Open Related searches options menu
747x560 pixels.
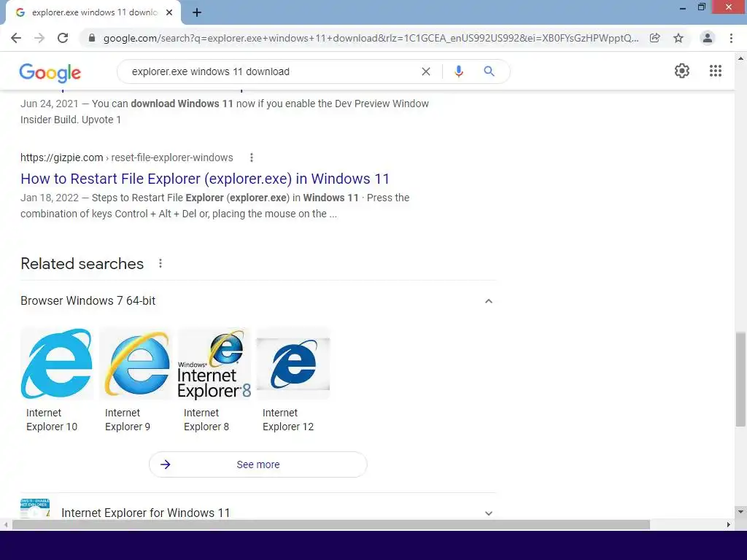pos(160,263)
